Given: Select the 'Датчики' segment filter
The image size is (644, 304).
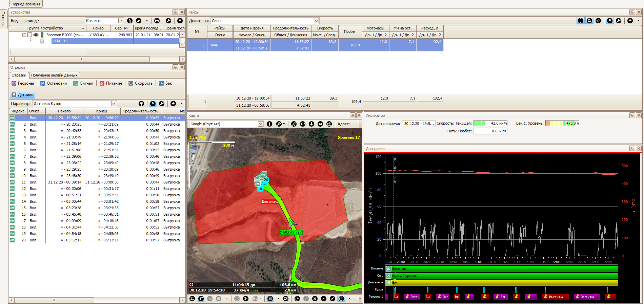Looking at the screenshot, I should (22, 95).
